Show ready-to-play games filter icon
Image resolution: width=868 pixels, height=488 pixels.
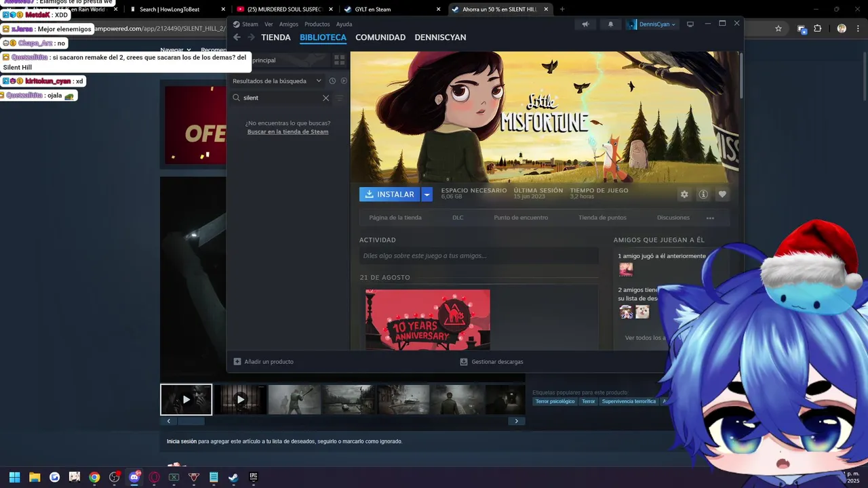pos(344,81)
